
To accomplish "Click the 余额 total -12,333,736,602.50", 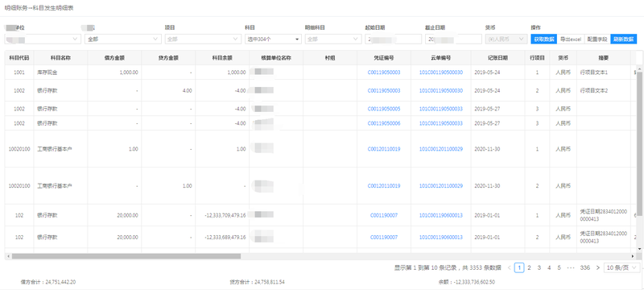I will pos(467,282).
